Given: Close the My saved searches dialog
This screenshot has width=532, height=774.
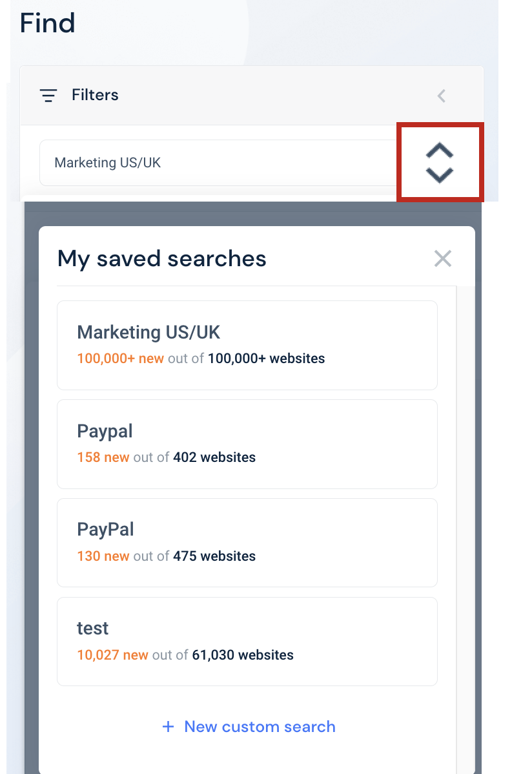Looking at the screenshot, I should (x=443, y=258).
